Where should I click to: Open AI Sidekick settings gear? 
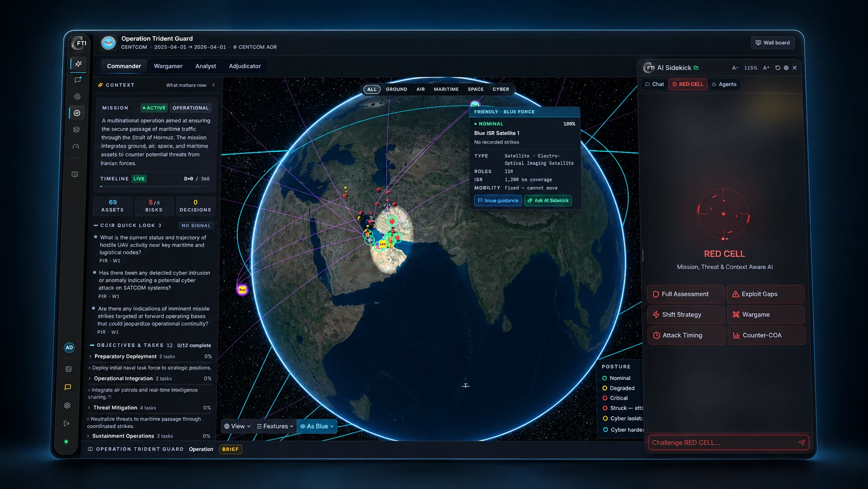[786, 68]
